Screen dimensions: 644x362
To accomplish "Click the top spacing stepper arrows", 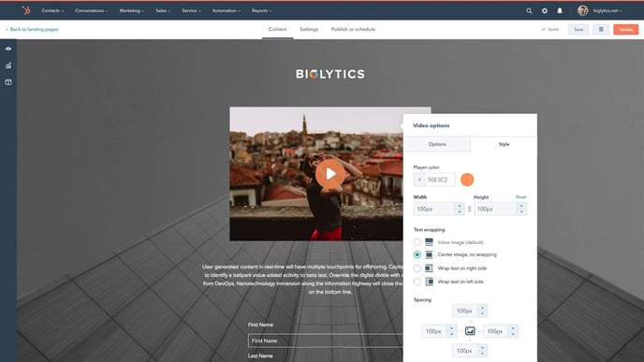I will point(483,311).
